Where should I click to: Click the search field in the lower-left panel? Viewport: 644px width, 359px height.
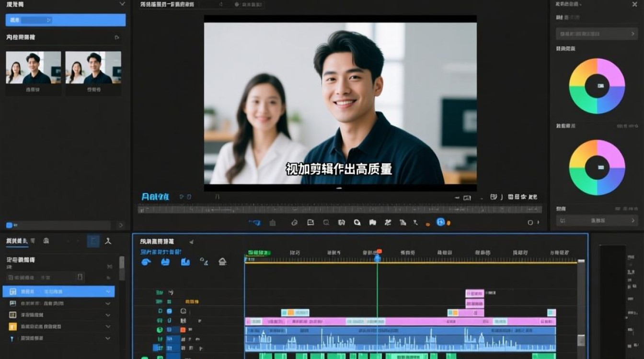coord(46,277)
